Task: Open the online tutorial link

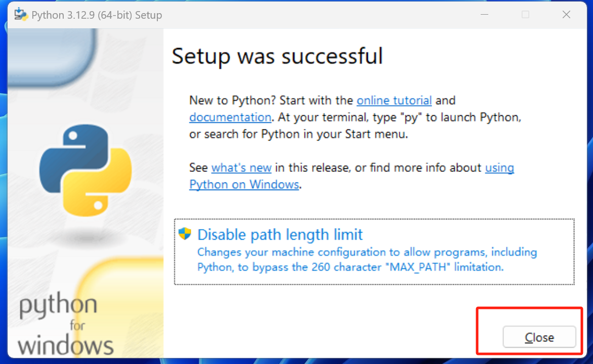Action: (394, 100)
